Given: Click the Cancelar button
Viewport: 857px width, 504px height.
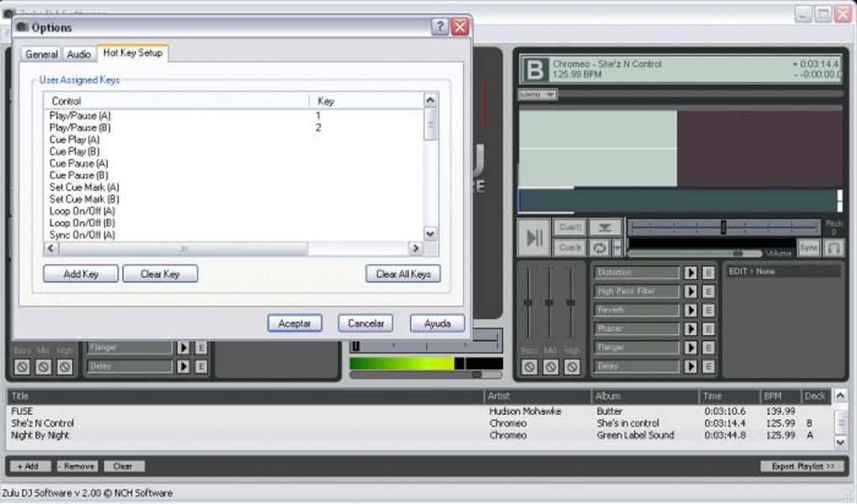Looking at the screenshot, I should [x=365, y=323].
